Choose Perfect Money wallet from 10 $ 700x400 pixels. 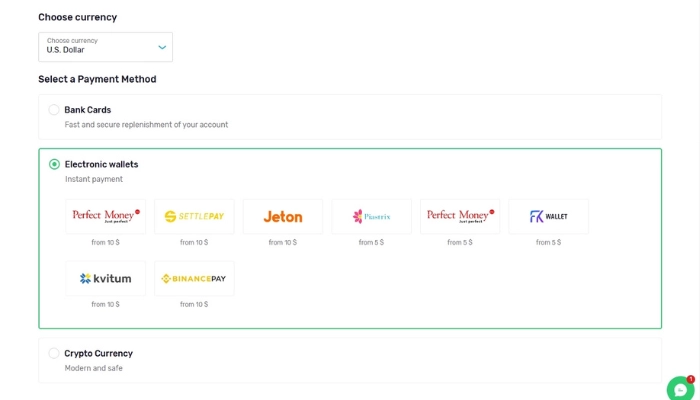pos(105,217)
